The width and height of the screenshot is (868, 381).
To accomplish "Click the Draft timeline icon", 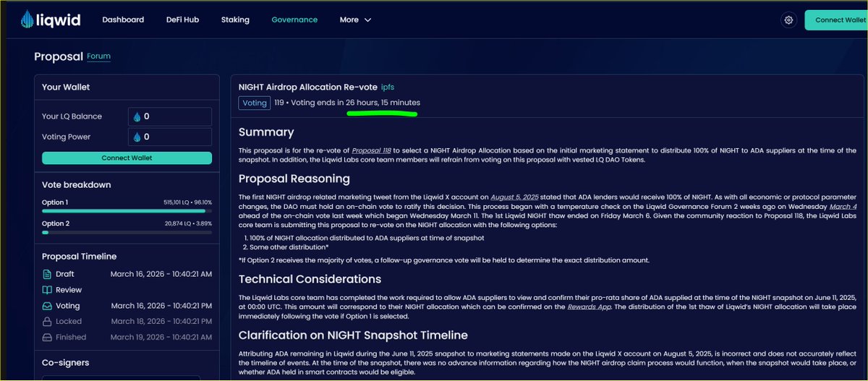I will point(47,274).
